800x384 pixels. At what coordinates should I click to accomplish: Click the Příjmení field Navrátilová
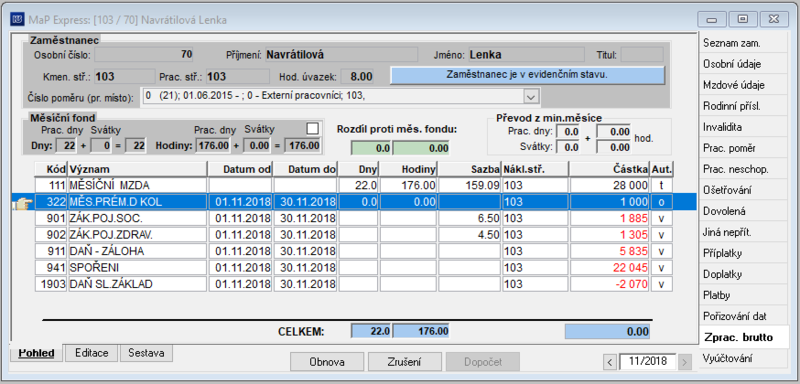coord(341,55)
